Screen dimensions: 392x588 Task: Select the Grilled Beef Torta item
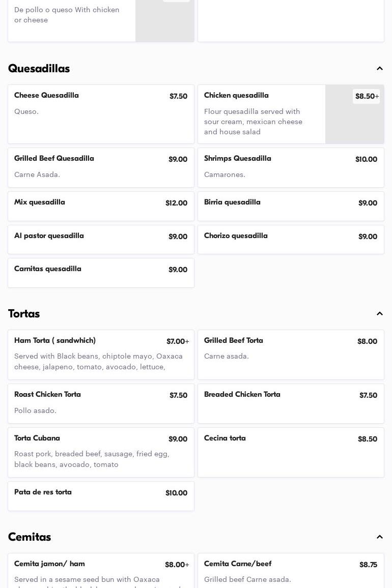[291, 355]
